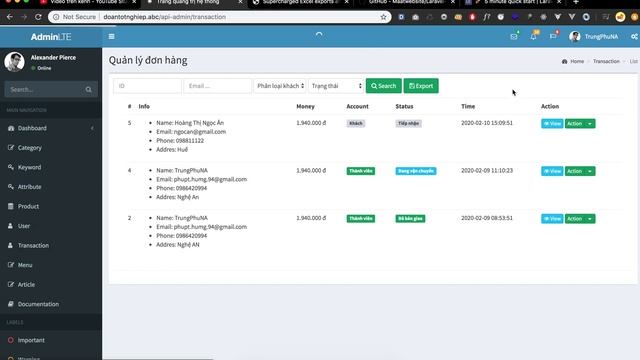Click the Khách account badge
The height and width of the screenshot is (360, 640).
(x=356, y=123)
